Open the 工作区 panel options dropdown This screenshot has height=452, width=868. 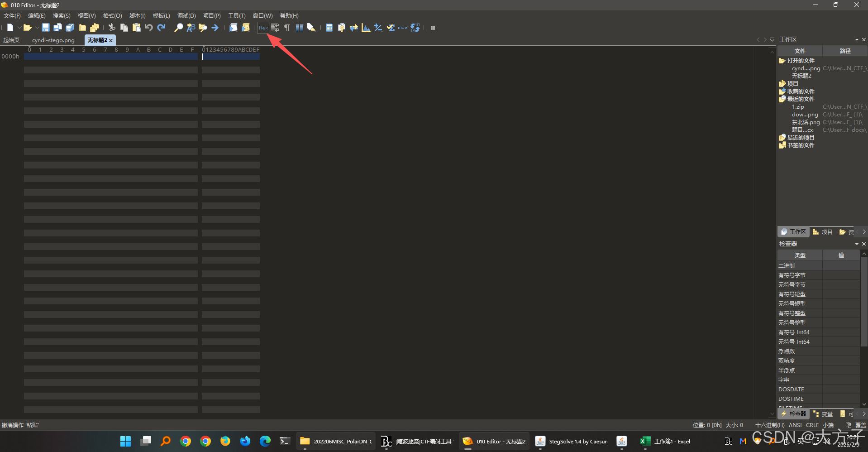point(857,40)
